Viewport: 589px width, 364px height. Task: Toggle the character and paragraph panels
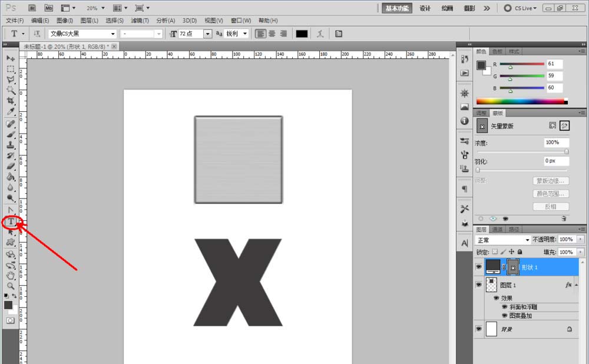click(339, 34)
